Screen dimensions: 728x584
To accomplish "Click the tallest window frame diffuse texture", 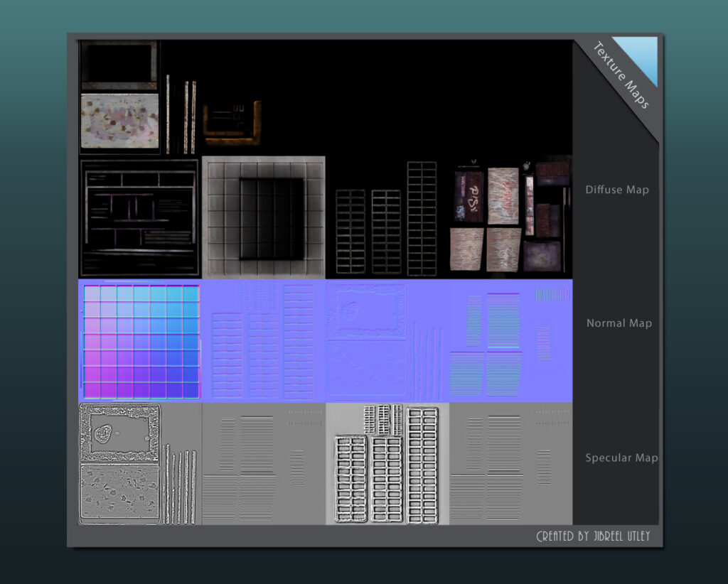I will 421,218.
